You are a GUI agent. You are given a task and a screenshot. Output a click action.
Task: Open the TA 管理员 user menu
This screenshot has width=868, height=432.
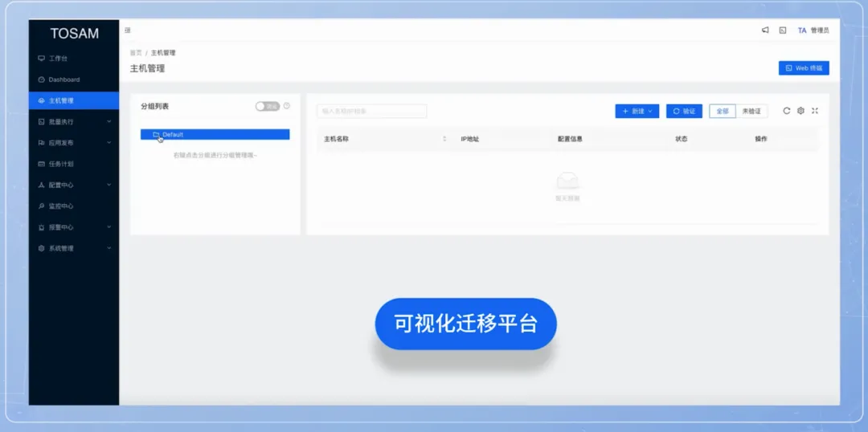pos(813,31)
